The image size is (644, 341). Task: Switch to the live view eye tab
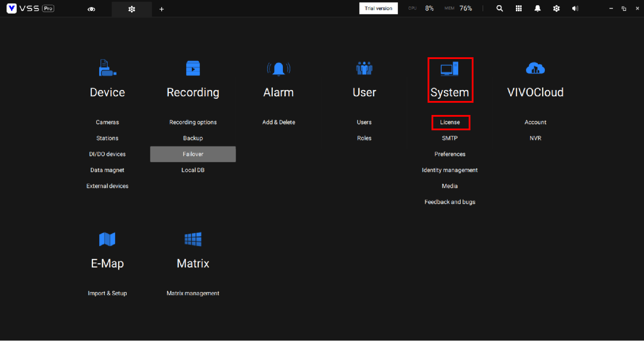(91, 9)
